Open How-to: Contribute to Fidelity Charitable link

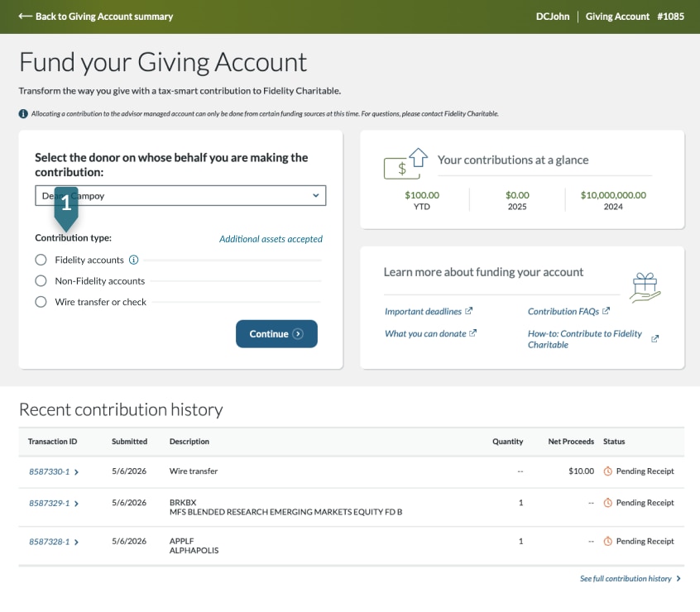[x=585, y=339]
